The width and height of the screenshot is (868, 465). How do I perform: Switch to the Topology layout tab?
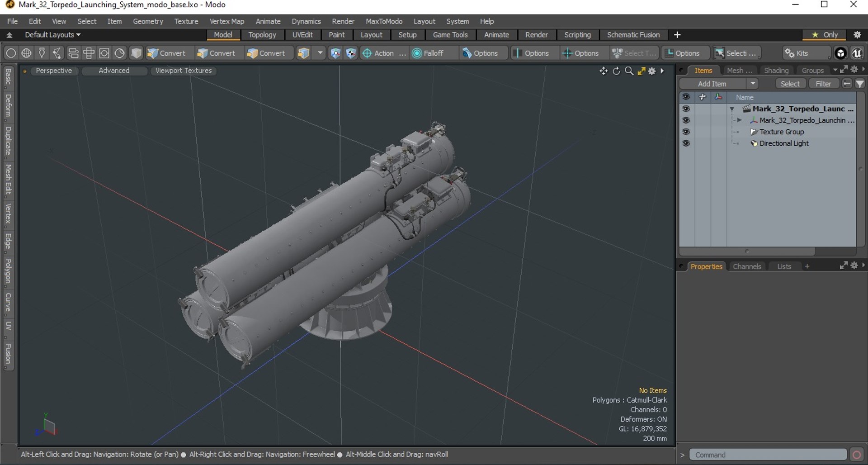click(x=262, y=35)
